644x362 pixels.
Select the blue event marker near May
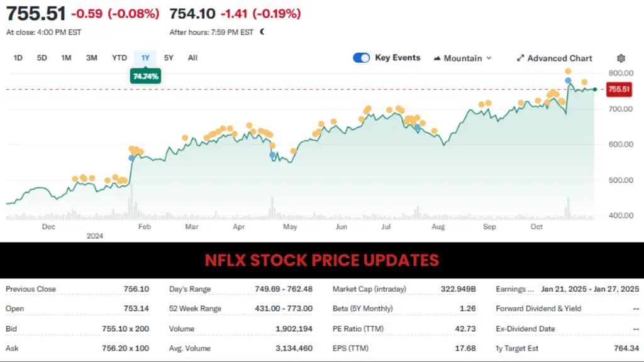[271, 154]
